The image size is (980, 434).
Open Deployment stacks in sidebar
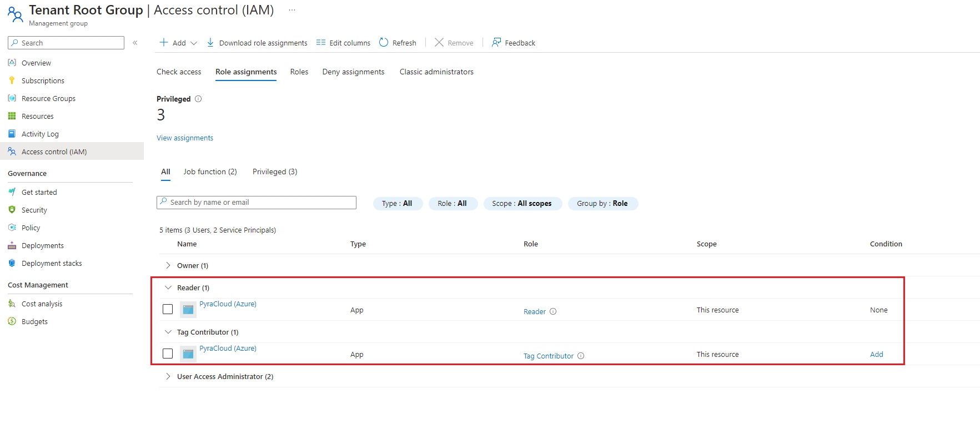pyautogui.click(x=52, y=263)
